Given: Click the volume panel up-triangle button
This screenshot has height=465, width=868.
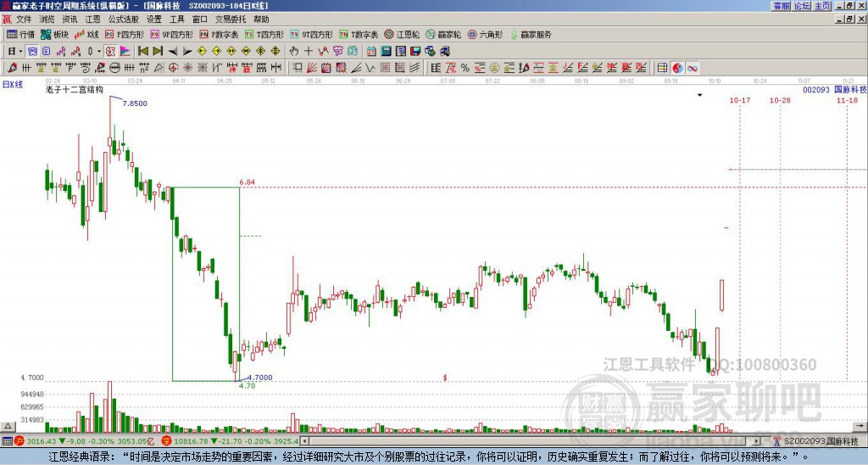Looking at the screenshot, I should pos(8,426).
